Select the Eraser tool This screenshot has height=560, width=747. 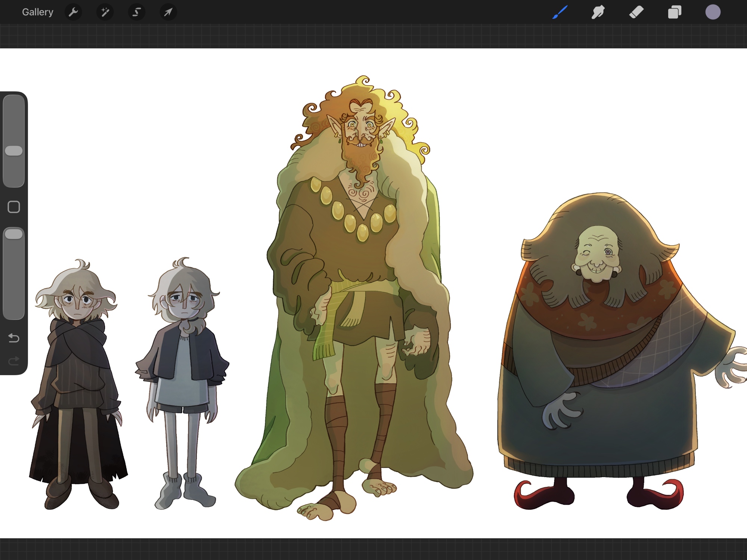pyautogui.click(x=636, y=12)
